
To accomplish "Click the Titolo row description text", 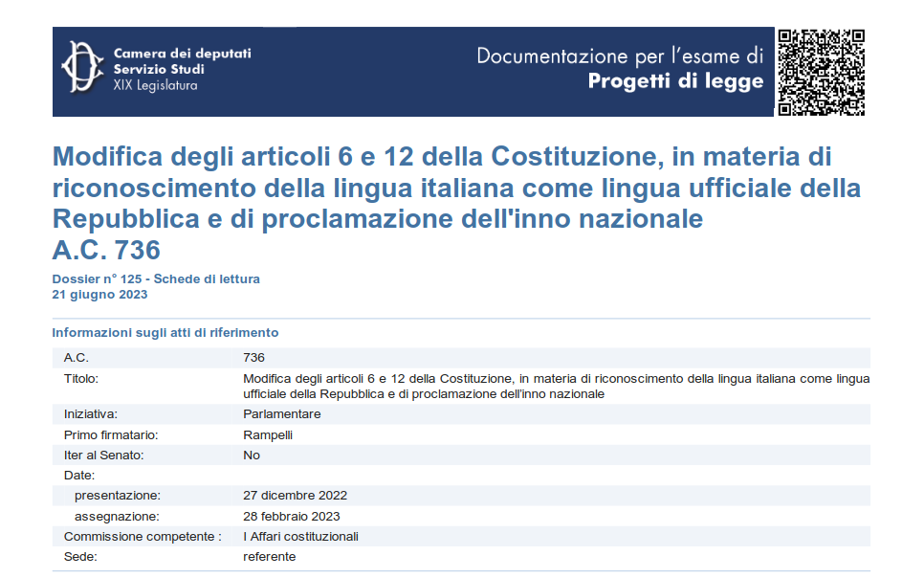I will [x=556, y=386].
